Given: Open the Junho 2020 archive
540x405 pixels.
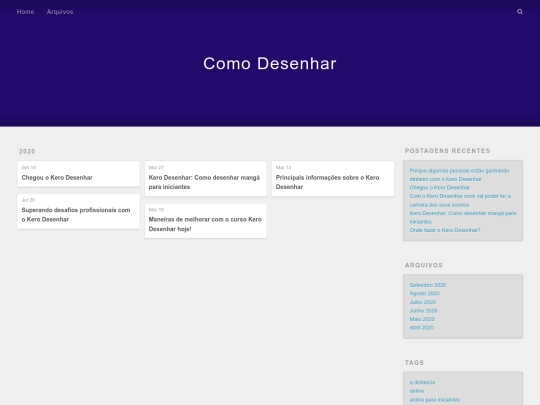Looking at the screenshot, I should coord(424,311).
